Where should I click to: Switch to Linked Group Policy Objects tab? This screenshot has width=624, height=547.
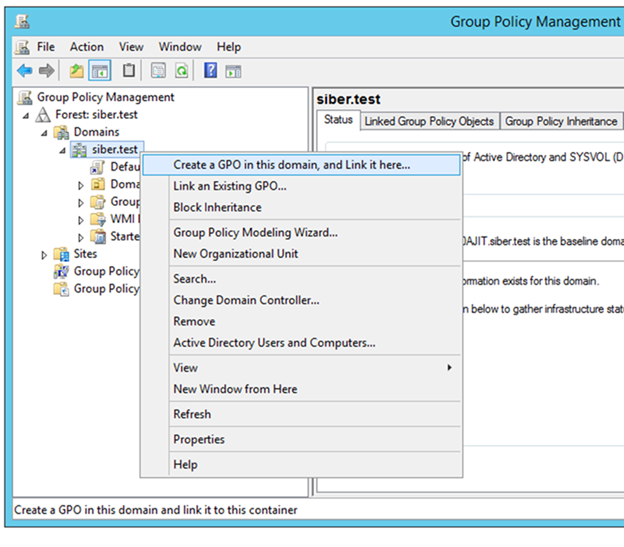pos(429,121)
